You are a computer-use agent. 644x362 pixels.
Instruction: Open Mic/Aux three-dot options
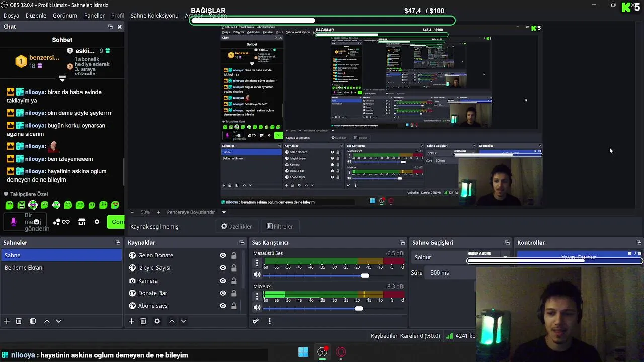[257, 296]
